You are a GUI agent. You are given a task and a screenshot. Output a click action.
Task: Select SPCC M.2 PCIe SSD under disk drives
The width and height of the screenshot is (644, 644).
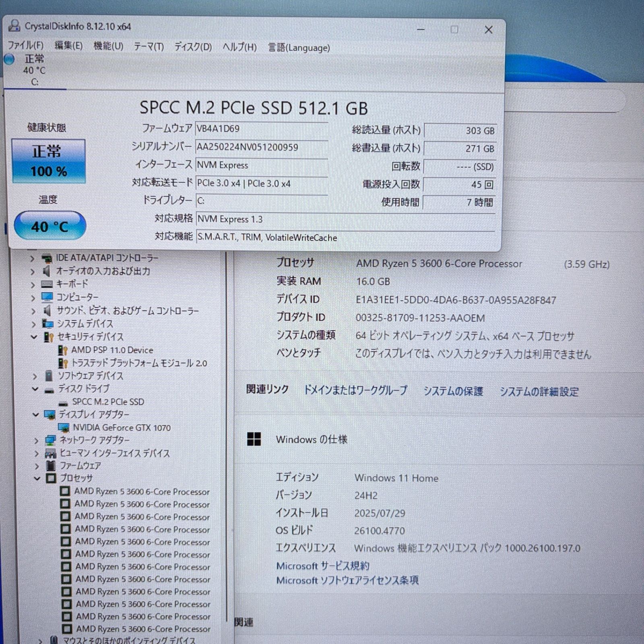pos(108,402)
